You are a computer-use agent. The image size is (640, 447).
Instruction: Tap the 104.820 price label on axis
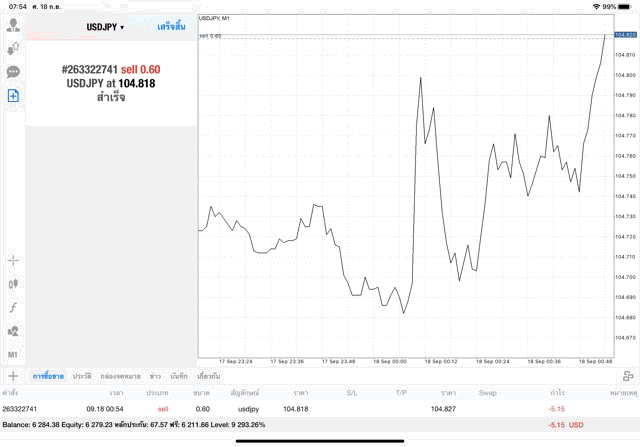coord(626,36)
